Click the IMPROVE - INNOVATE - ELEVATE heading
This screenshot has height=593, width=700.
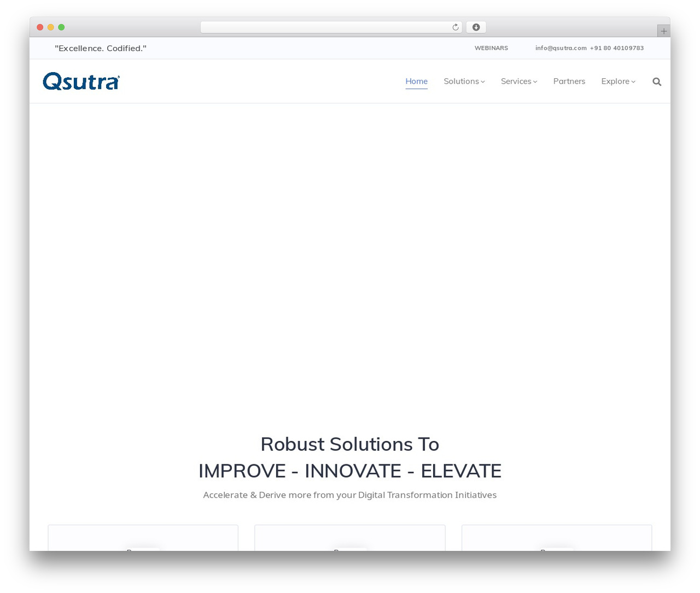tap(350, 471)
